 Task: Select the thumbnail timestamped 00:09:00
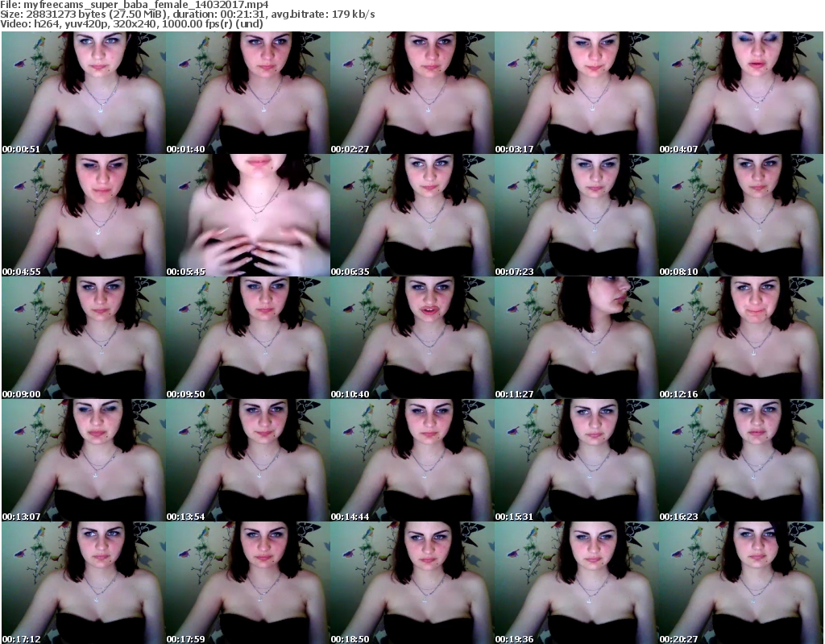pos(84,338)
